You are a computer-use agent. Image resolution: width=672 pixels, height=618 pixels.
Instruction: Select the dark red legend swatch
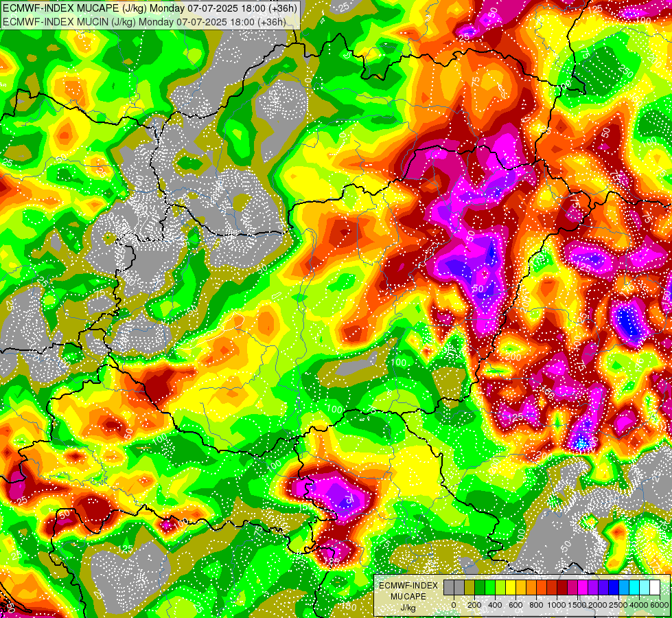click(562, 588)
